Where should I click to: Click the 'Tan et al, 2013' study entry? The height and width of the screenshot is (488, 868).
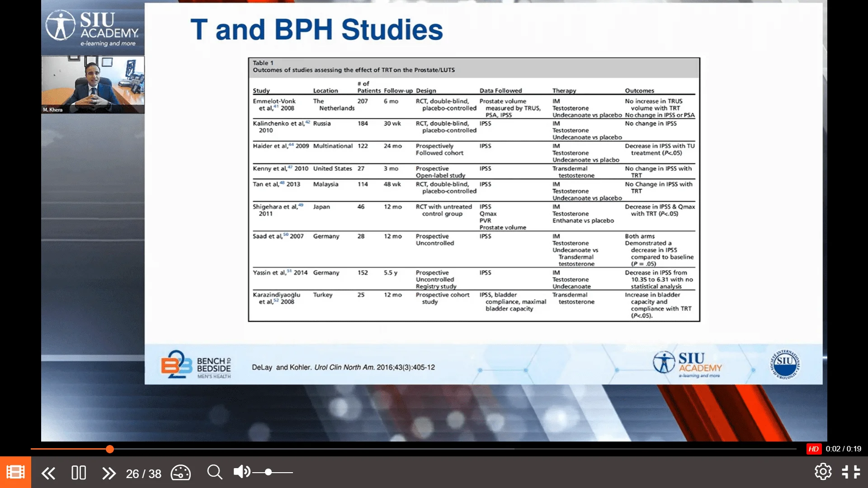point(276,184)
